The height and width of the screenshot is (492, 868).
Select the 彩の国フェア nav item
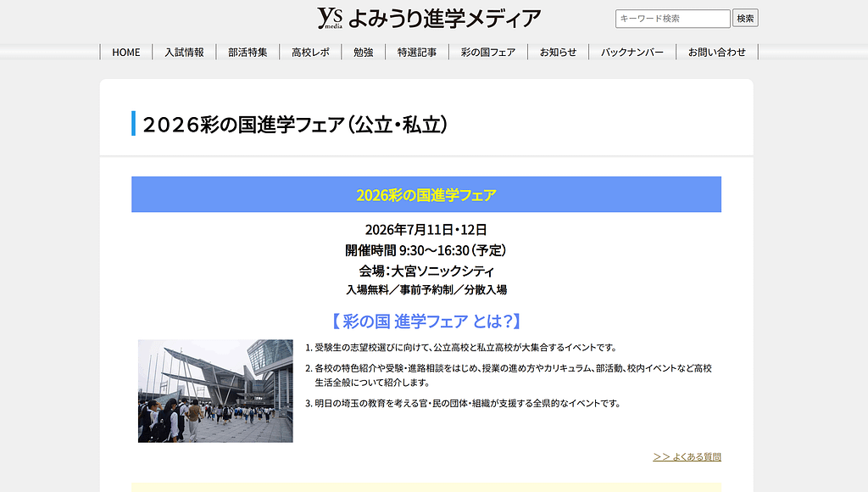click(x=488, y=53)
